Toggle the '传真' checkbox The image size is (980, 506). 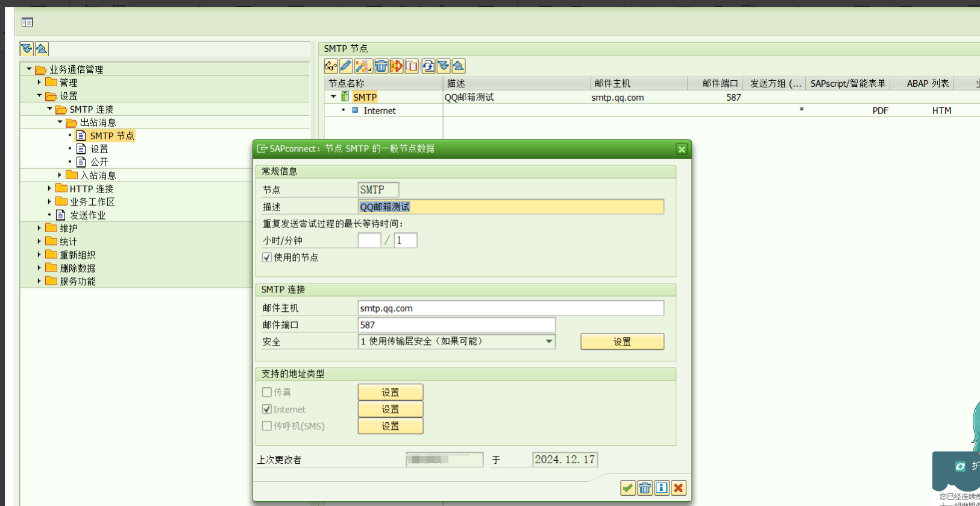tap(267, 392)
